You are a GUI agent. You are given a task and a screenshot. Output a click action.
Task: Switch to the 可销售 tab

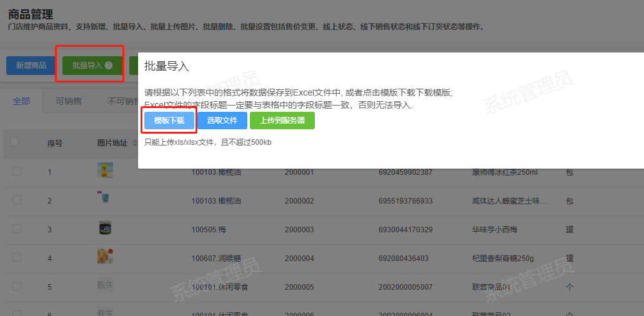tap(69, 101)
